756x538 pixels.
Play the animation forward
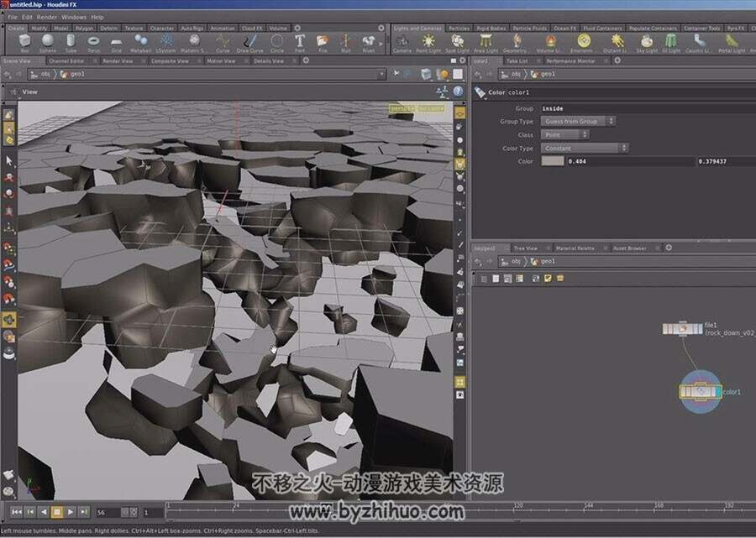coord(71,512)
